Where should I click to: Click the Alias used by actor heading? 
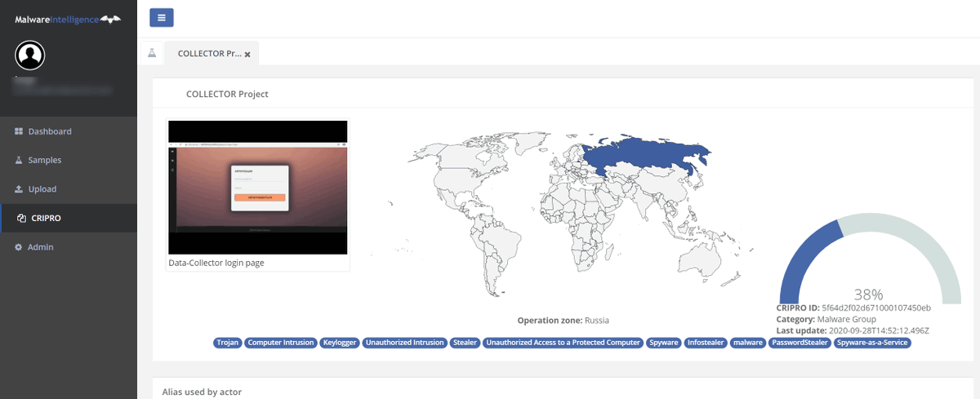202,392
